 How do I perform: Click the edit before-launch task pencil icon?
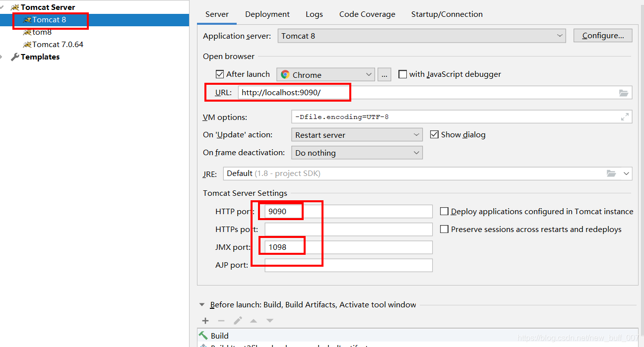[x=238, y=321]
